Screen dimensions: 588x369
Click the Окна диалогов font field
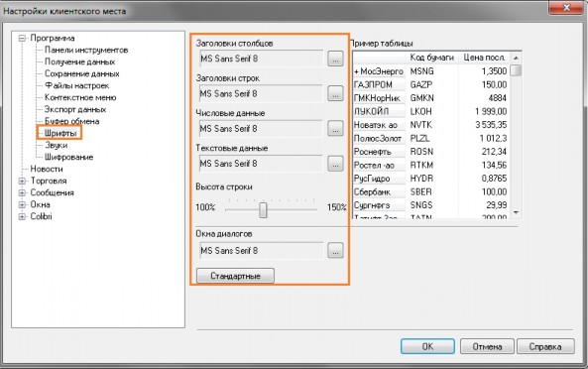pyautogui.click(x=261, y=251)
